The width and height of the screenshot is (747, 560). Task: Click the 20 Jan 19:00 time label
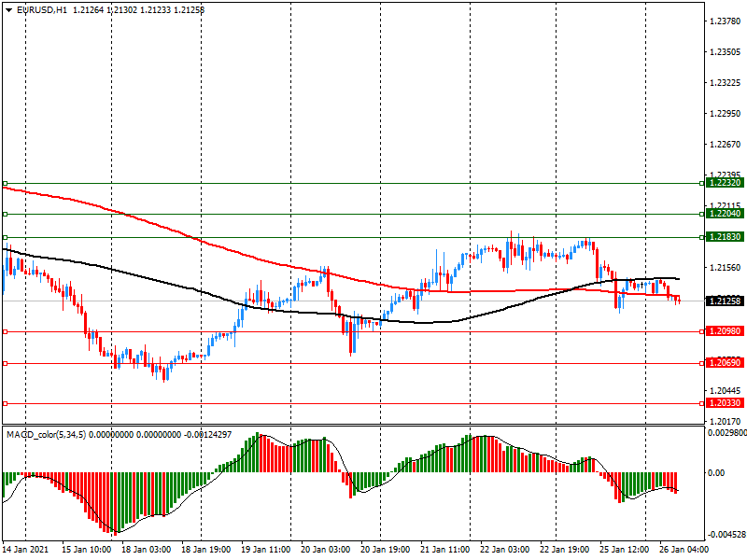point(385,549)
